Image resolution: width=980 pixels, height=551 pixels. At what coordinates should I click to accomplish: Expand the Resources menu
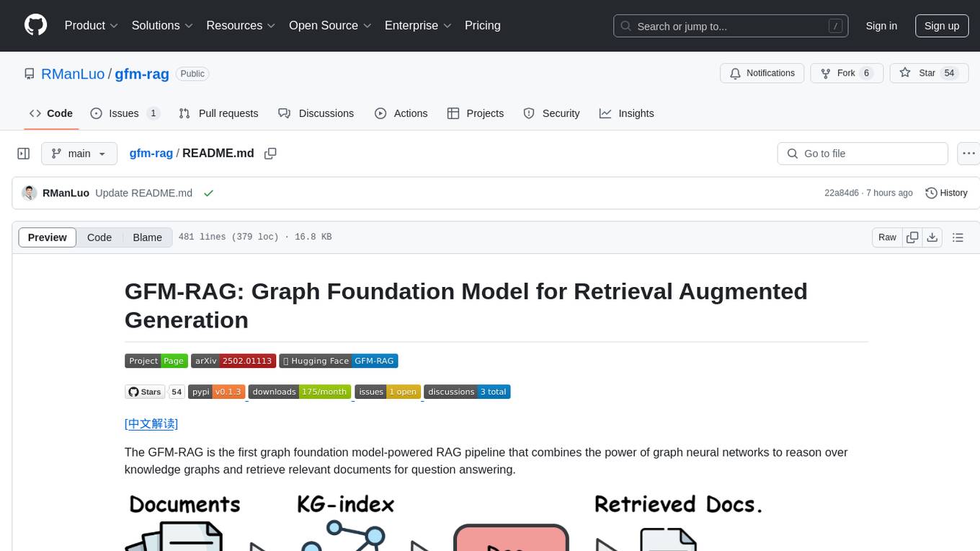[241, 25]
